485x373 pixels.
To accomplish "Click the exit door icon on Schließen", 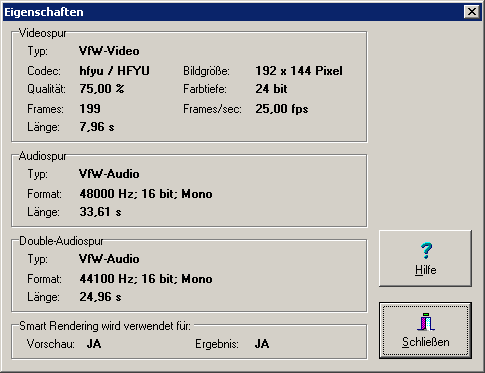I will click(x=426, y=322).
